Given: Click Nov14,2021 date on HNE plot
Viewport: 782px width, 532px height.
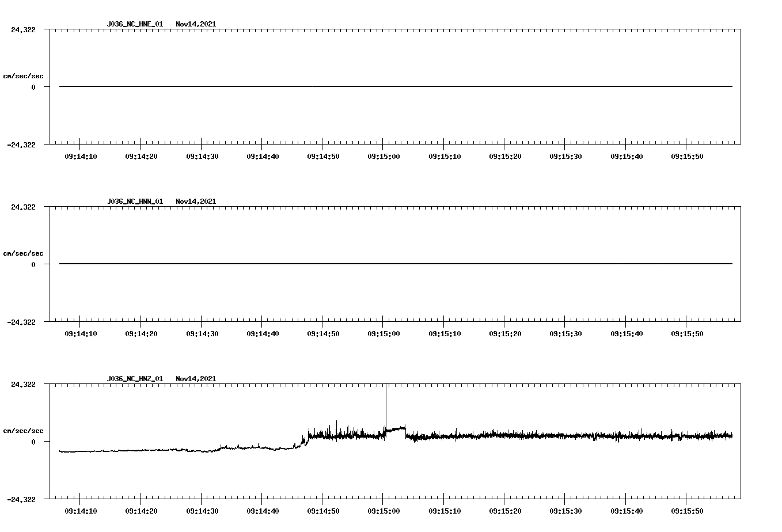Looking at the screenshot, I should tap(196, 24).
